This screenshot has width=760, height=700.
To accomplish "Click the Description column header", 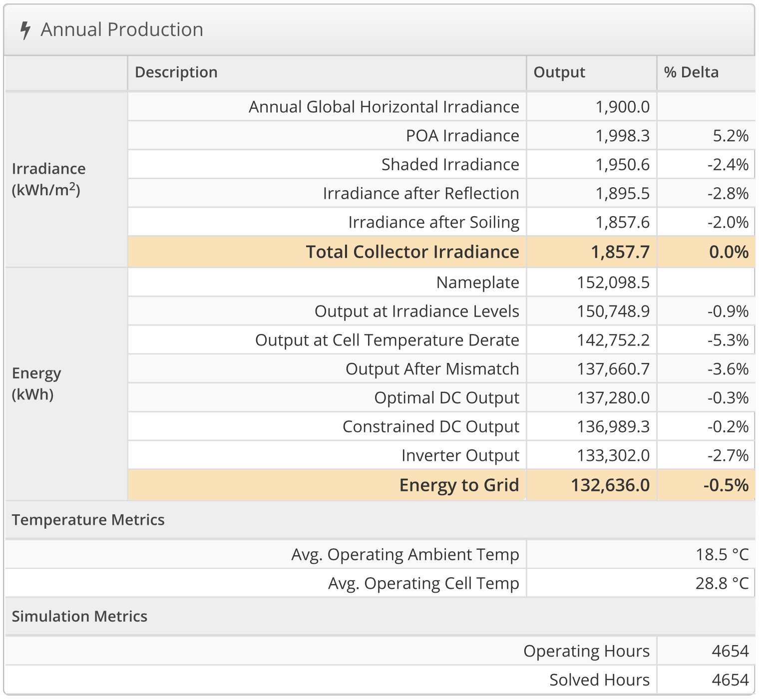I will pyautogui.click(x=176, y=72).
